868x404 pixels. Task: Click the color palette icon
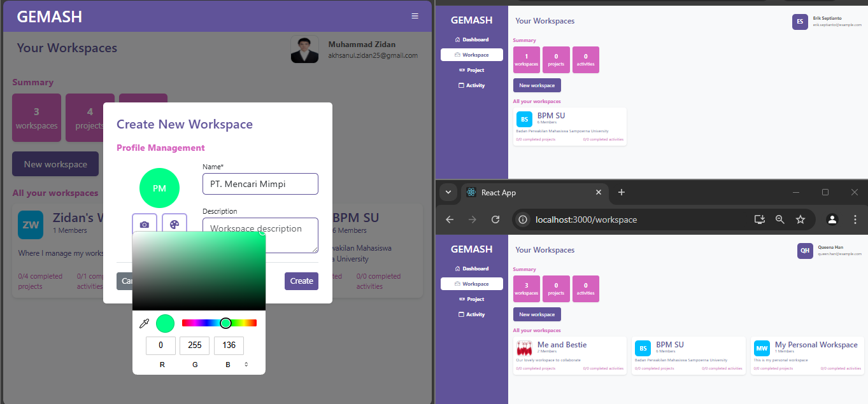click(x=174, y=225)
